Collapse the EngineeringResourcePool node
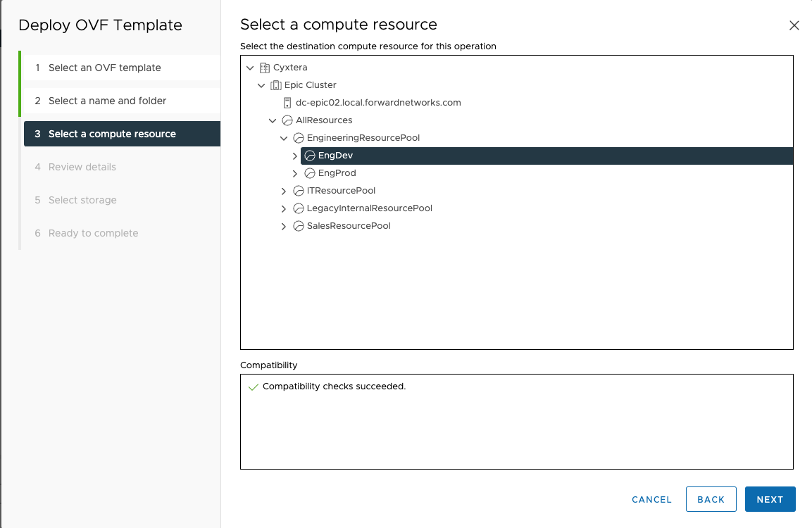Screen dimensions: 812x528 pyautogui.click(x=284, y=138)
